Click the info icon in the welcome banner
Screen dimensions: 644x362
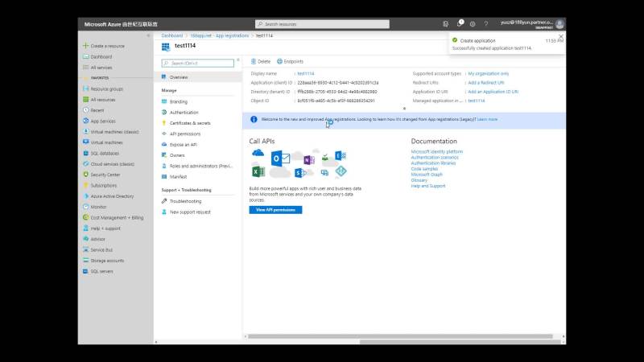click(254, 119)
